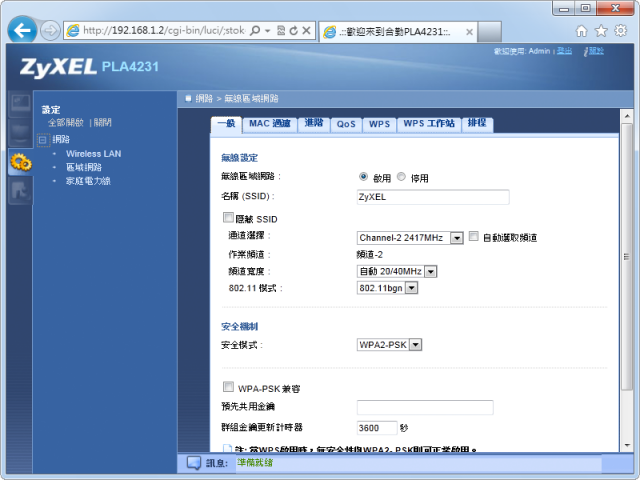The height and width of the screenshot is (480, 640).
Task: Open the 802.11bgn mode dropdown
Action: pos(387,288)
